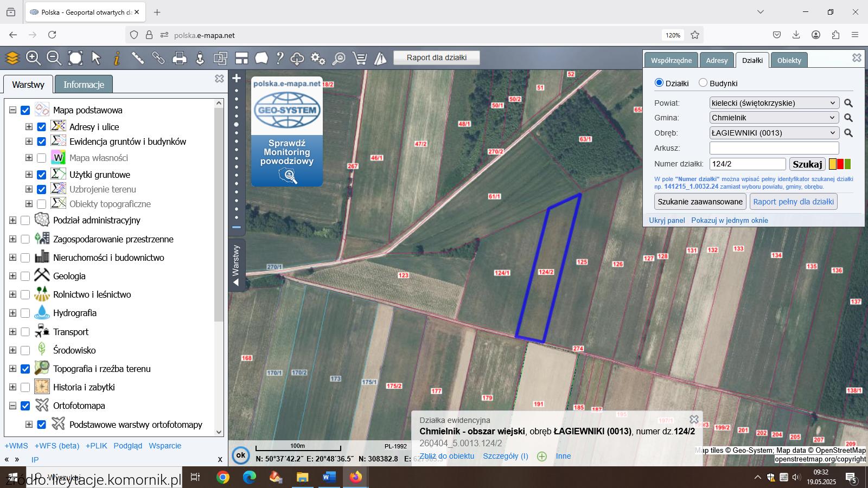This screenshot has height=488, width=868.
Task: Click magnifier icon next to Gmina
Action: point(848,118)
